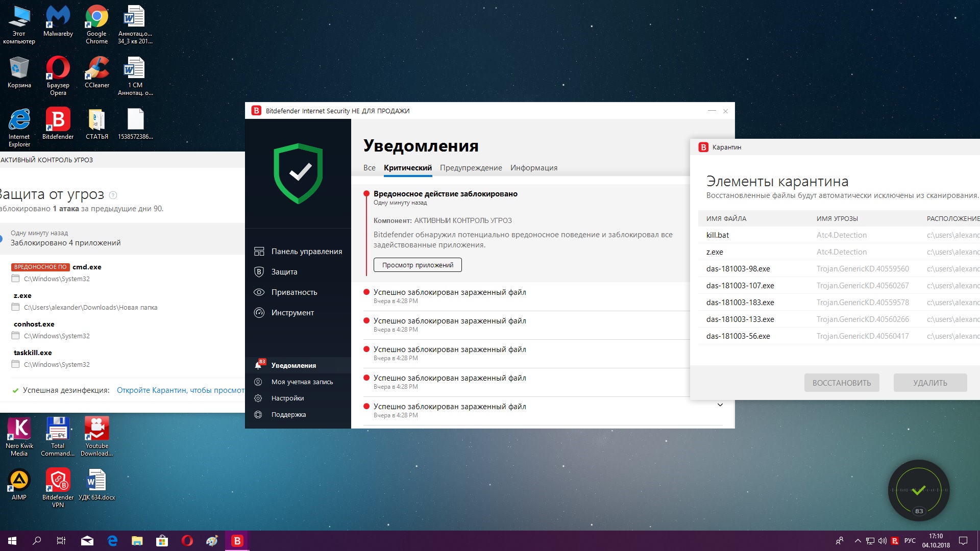Screen dimensions: 980x551
Task: Click the taskbar clock showing 17:10
Action: [x=936, y=541]
